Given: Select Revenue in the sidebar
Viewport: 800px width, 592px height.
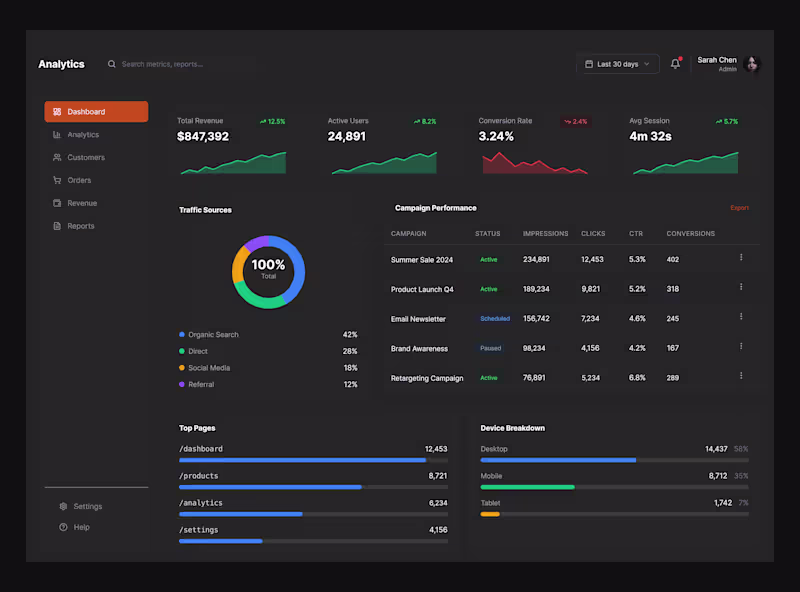Looking at the screenshot, I should (96, 203).
